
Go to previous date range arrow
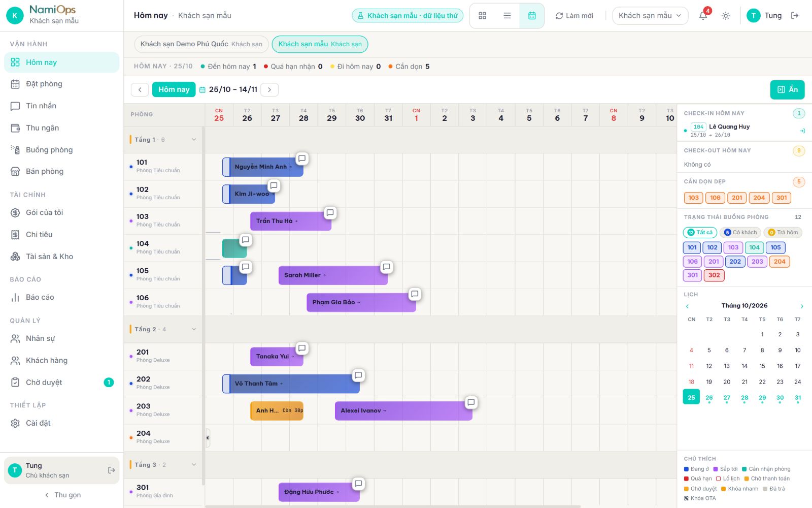coord(140,89)
